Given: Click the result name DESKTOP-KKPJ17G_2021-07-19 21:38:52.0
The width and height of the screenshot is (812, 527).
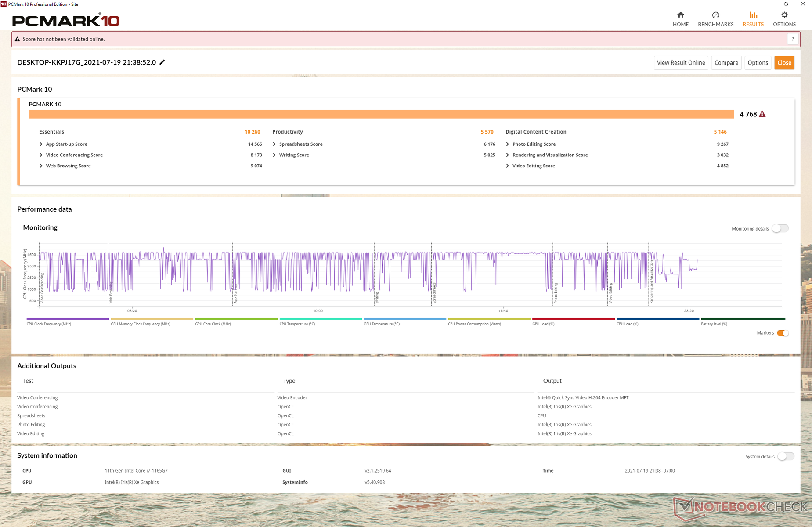Looking at the screenshot, I should click(87, 62).
